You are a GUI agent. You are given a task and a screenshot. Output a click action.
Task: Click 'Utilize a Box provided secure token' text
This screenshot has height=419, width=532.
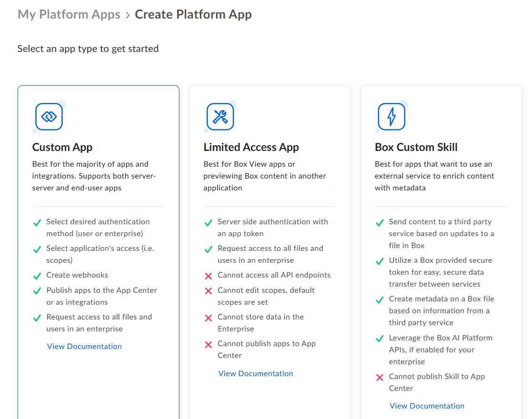click(441, 272)
